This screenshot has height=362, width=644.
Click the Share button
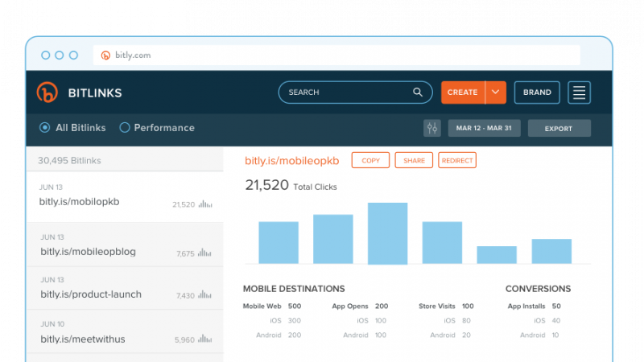[414, 160]
